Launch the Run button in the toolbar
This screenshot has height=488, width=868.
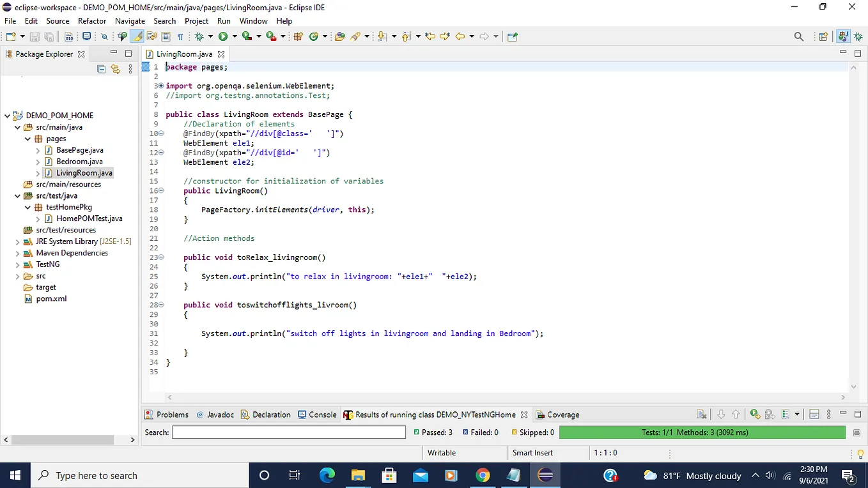pos(222,36)
